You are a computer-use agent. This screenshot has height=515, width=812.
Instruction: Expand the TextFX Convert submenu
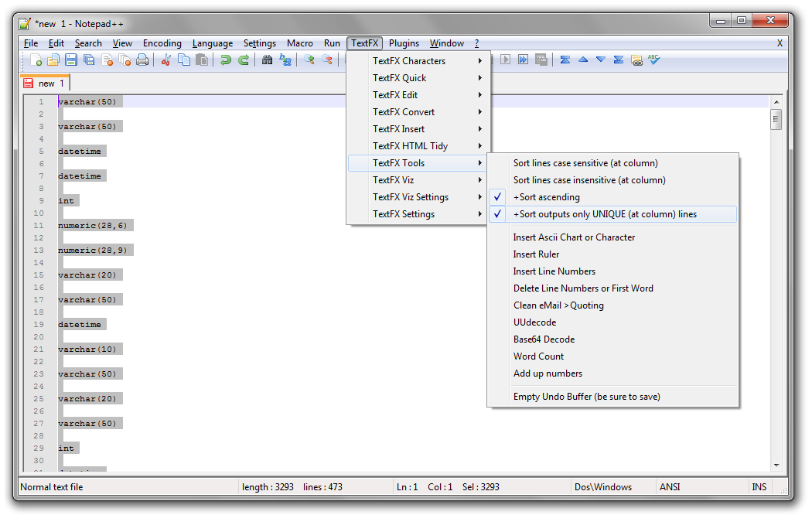pos(418,112)
